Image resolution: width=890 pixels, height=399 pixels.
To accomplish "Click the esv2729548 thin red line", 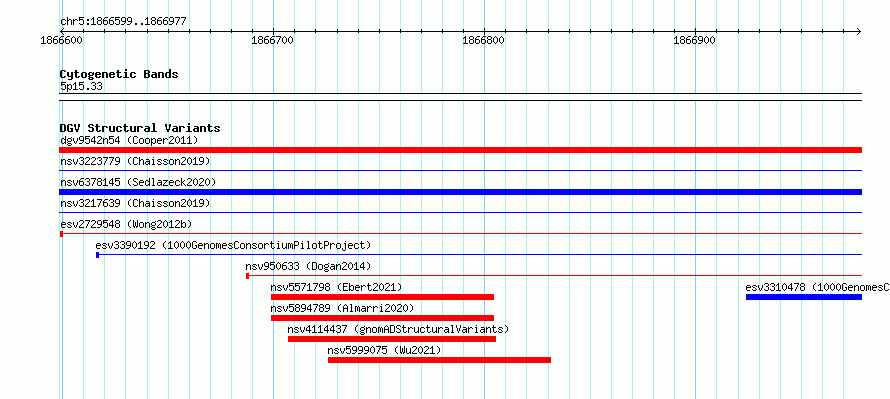I will click(x=460, y=233).
